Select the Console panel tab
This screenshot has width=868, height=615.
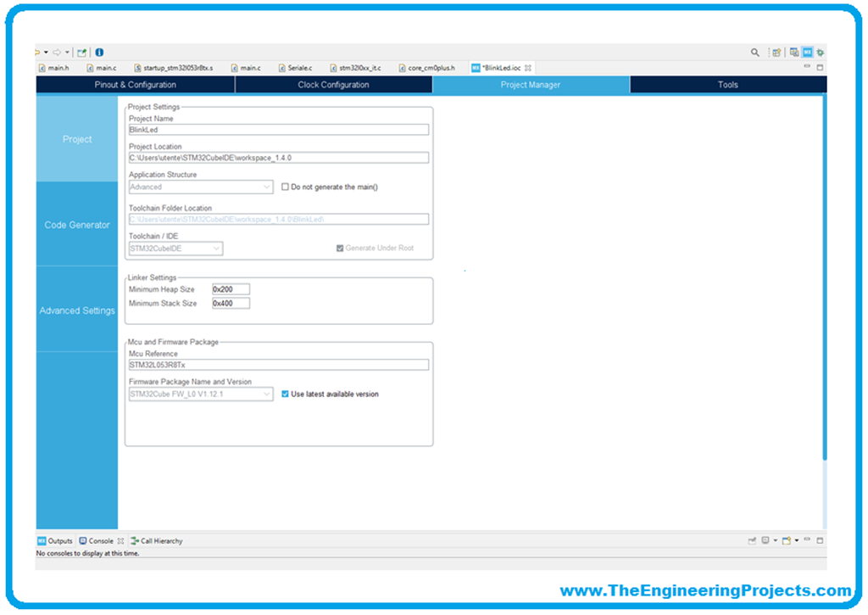97,540
